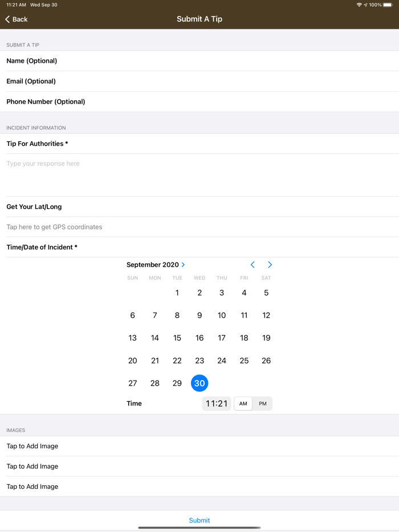Select September 4 on calendar
Screen dimensions: 399x532
pos(244,293)
